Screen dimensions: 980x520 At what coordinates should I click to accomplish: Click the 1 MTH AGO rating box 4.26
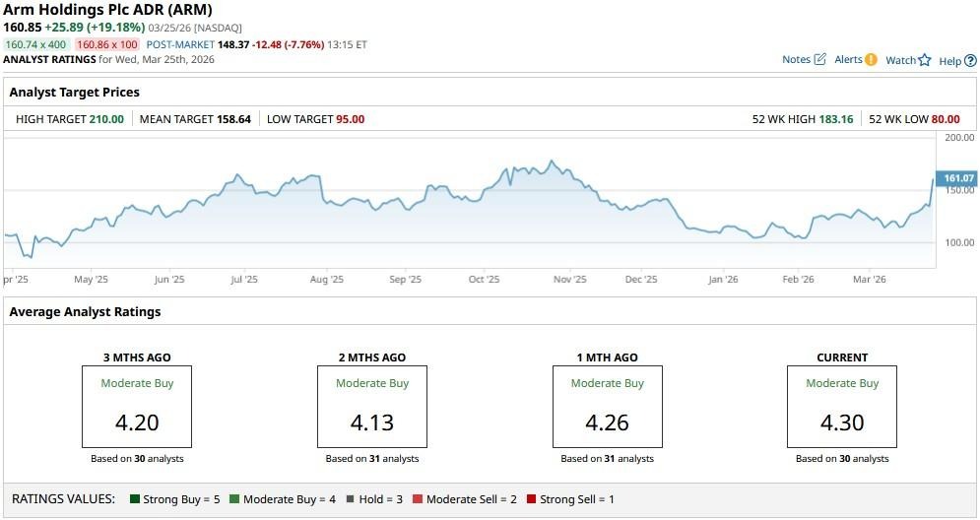607,407
